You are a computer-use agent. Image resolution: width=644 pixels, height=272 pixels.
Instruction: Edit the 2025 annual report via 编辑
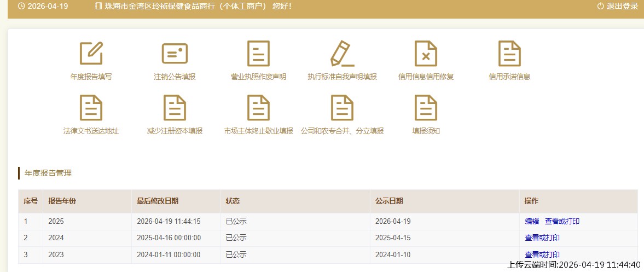[x=532, y=222]
